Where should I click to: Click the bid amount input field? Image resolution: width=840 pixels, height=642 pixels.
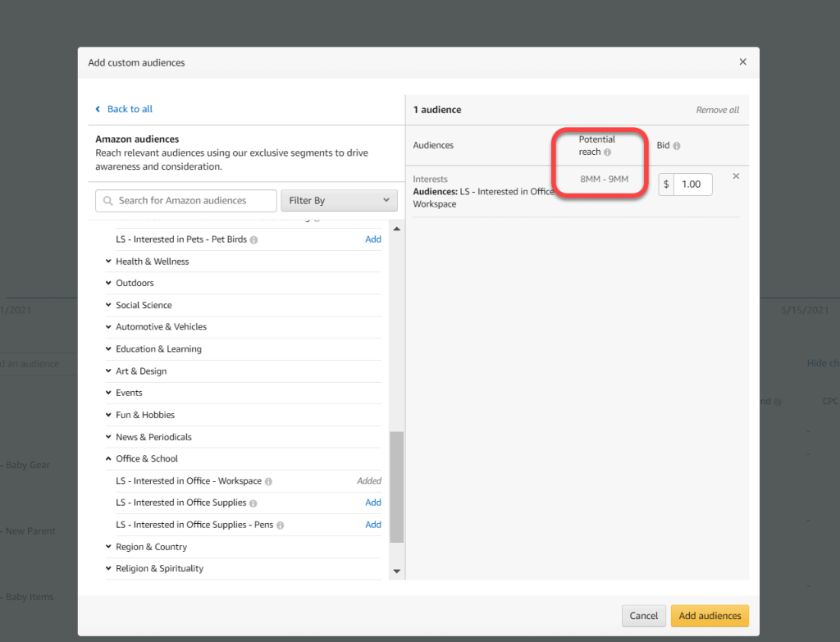pyautogui.click(x=693, y=184)
